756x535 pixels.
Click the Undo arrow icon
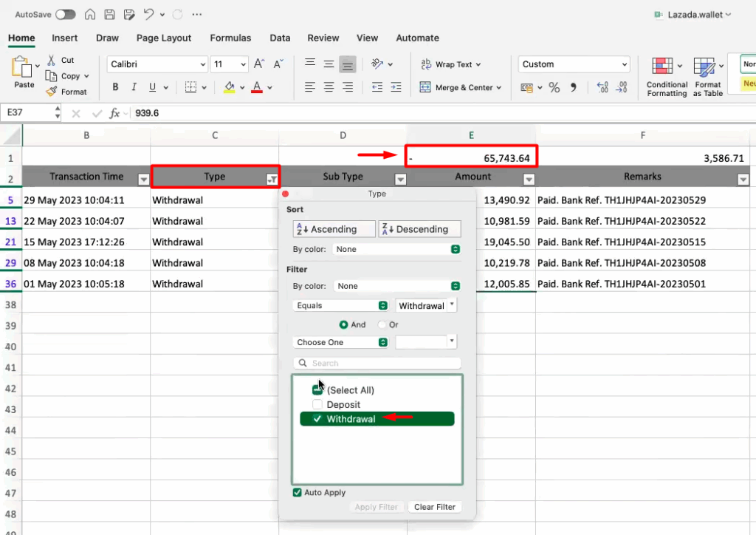149,14
